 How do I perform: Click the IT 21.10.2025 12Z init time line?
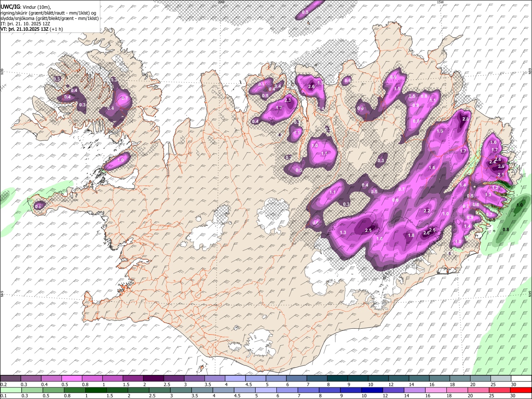pyautogui.click(x=25, y=24)
